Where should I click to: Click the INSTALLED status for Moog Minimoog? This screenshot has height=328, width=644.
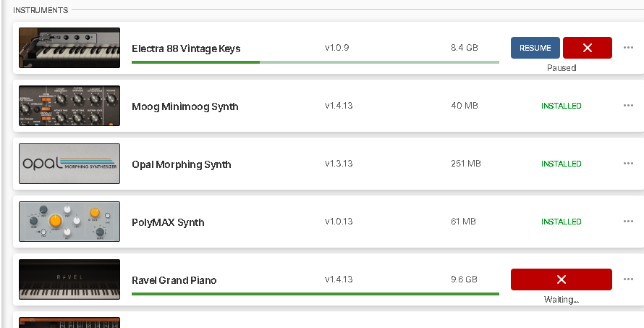coord(561,106)
